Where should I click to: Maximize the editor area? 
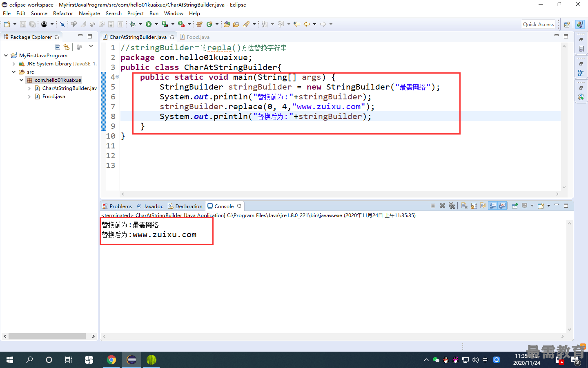tap(566, 36)
